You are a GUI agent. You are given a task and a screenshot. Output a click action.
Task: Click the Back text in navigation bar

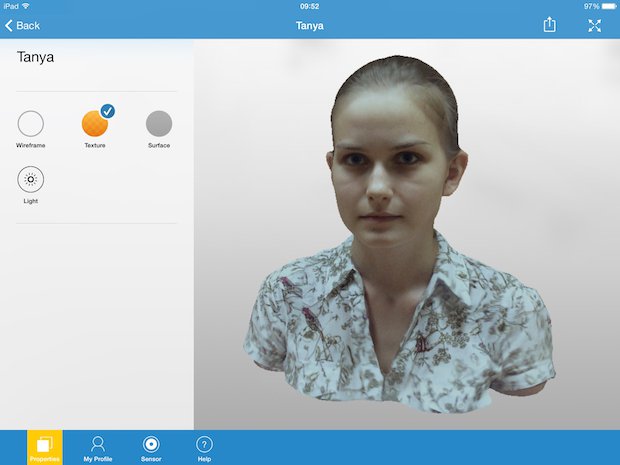(x=28, y=25)
